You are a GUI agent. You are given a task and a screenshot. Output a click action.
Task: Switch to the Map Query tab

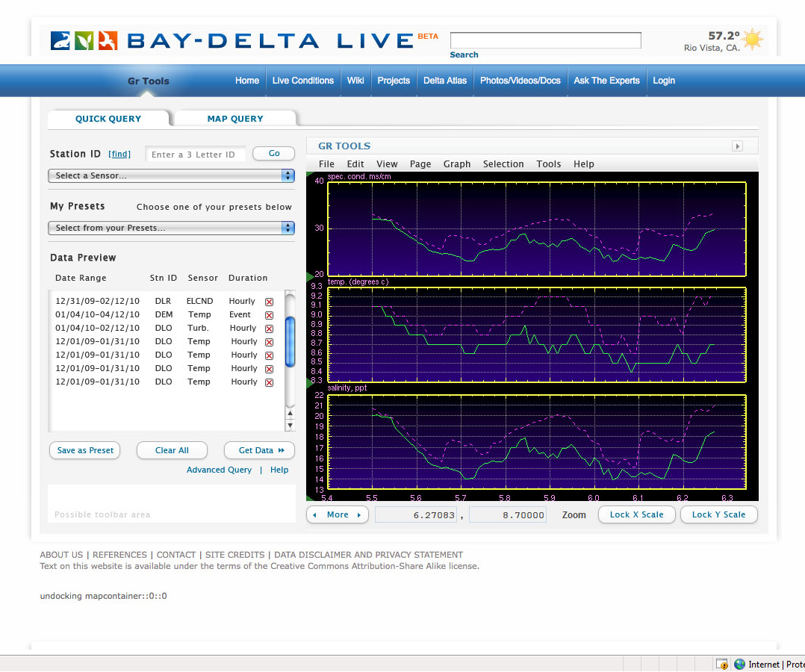(x=235, y=119)
